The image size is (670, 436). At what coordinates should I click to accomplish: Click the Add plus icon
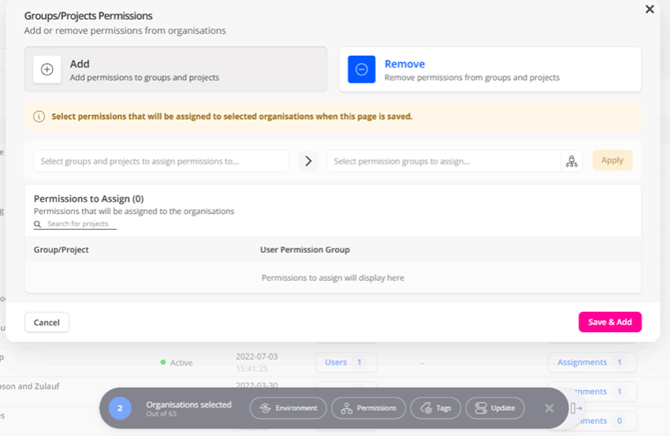pyautogui.click(x=47, y=69)
